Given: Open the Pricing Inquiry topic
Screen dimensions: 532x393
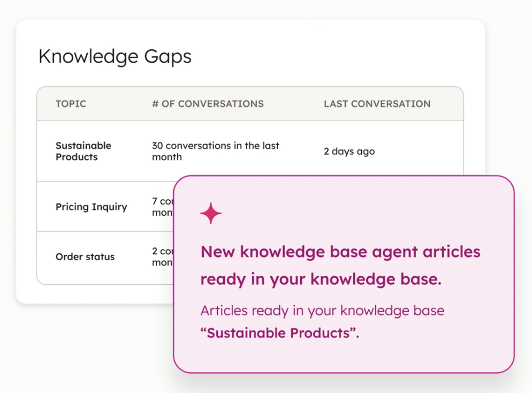Looking at the screenshot, I should pyautogui.click(x=91, y=207).
